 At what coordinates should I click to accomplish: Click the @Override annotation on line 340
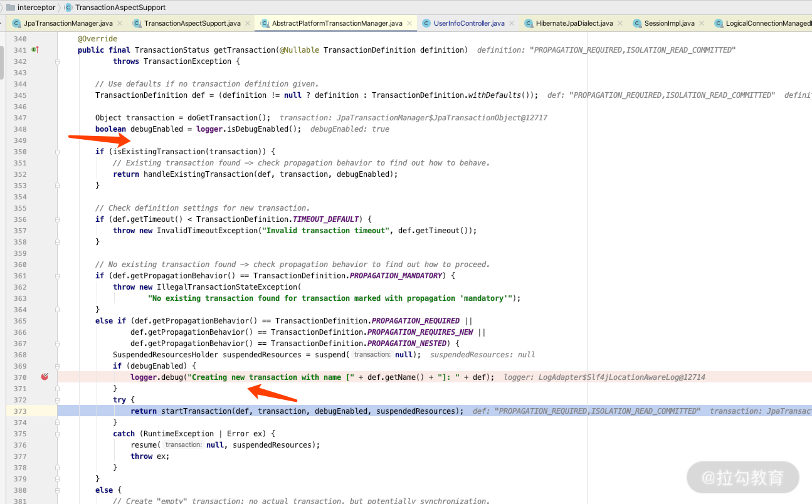click(97, 39)
